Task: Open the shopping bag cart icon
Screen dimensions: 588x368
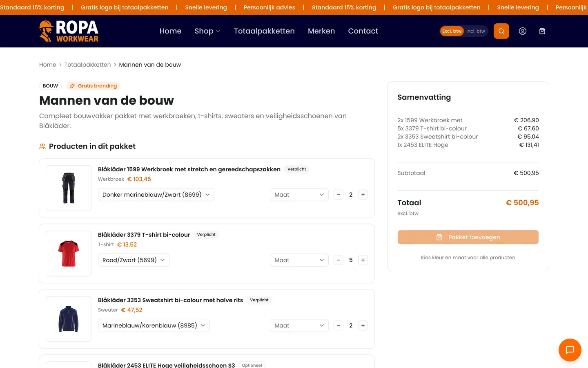Action: [542, 31]
